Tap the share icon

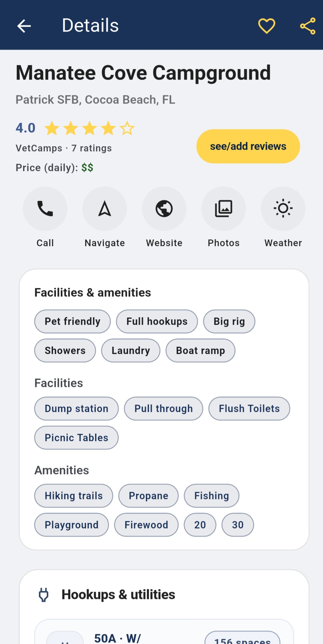308,26
